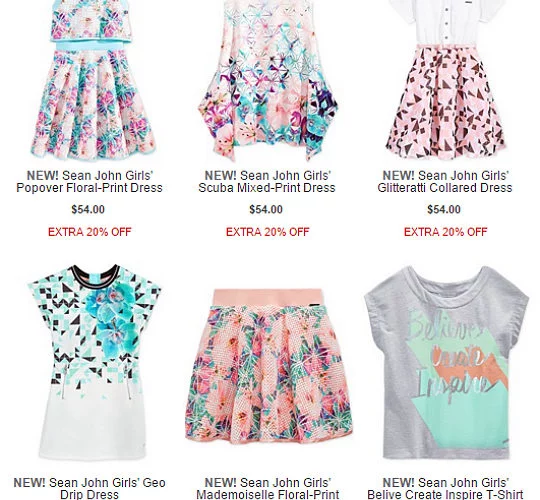Image resolution: width=540 pixels, height=500 pixels.
Task: Open the Geo Drip Dress image
Action: coord(94,362)
